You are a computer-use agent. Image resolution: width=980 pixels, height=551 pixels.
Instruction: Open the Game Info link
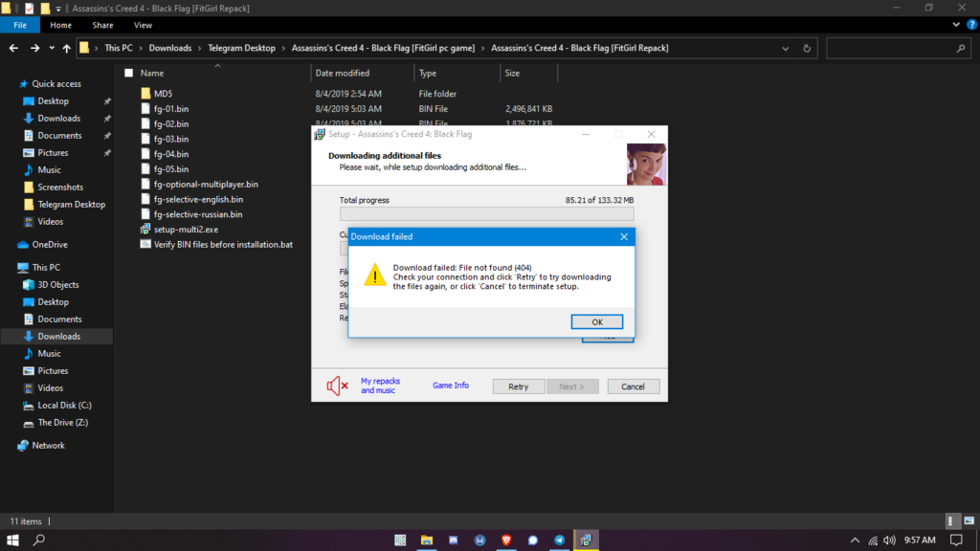click(x=451, y=386)
